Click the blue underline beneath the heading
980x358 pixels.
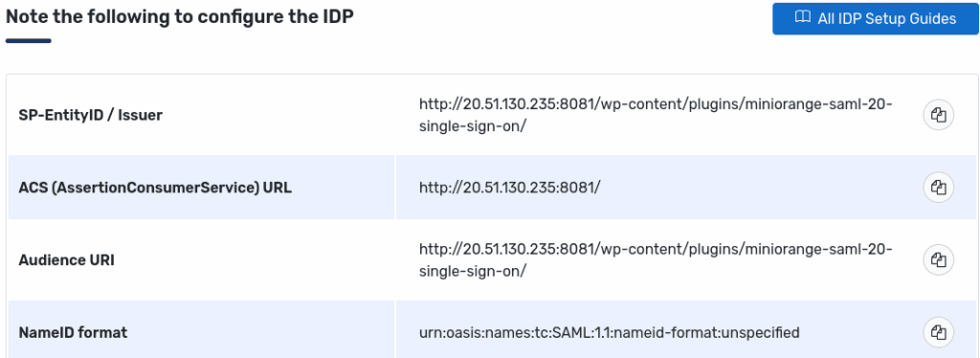pyautogui.click(x=28, y=41)
